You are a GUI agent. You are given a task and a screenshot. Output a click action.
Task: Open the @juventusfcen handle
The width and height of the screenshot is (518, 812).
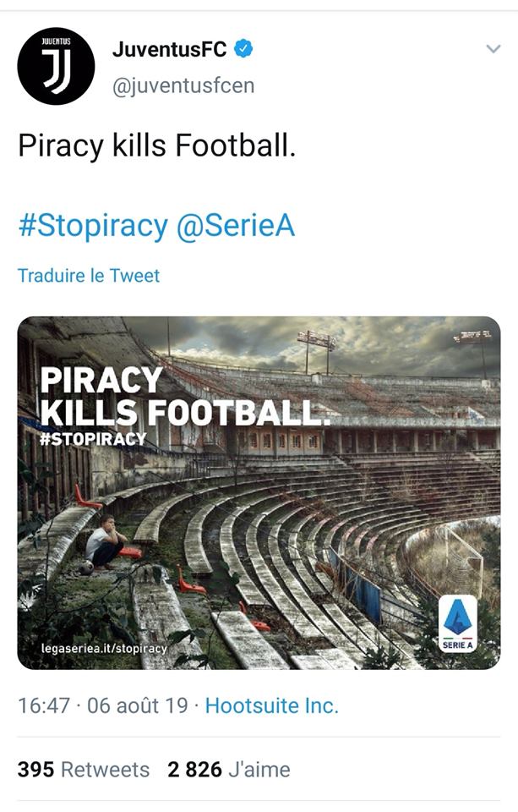pos(183,85)
